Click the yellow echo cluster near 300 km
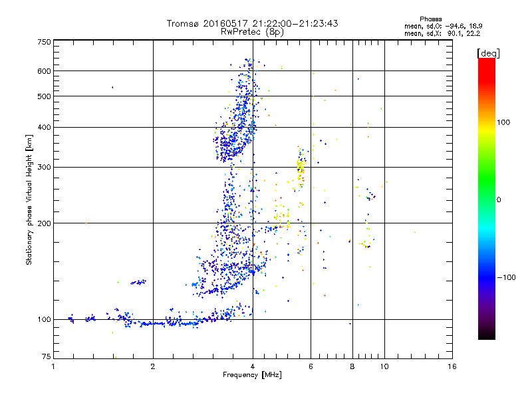Screen dimensions: 532x399 pyautogui.click(x=301, y=167)
